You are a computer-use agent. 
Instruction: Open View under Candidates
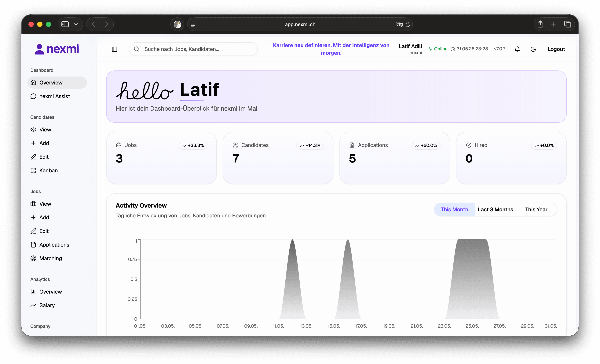click(x=57, y=129)
